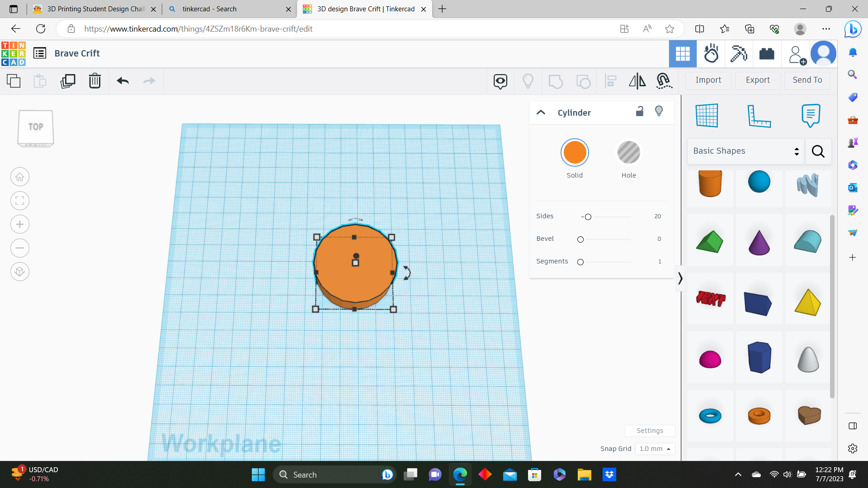Open the Basic Shapes category dropdown
The image size is (868, 488).
coord(745,151)
